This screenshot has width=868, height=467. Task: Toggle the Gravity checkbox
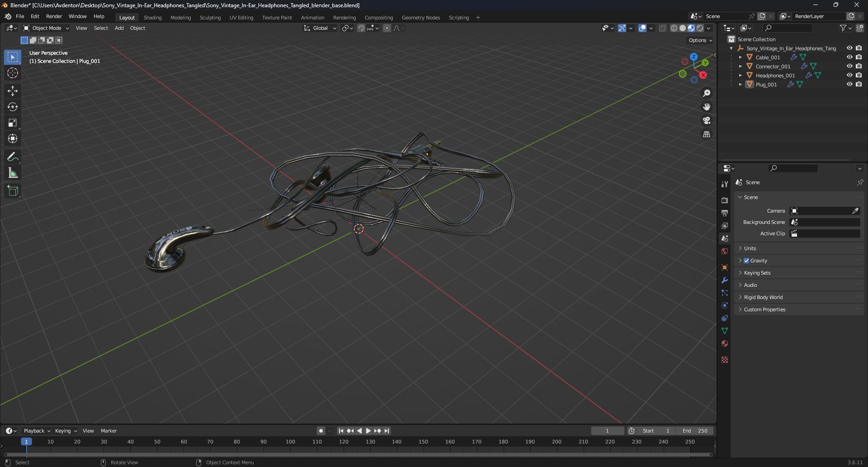[746, 261]
